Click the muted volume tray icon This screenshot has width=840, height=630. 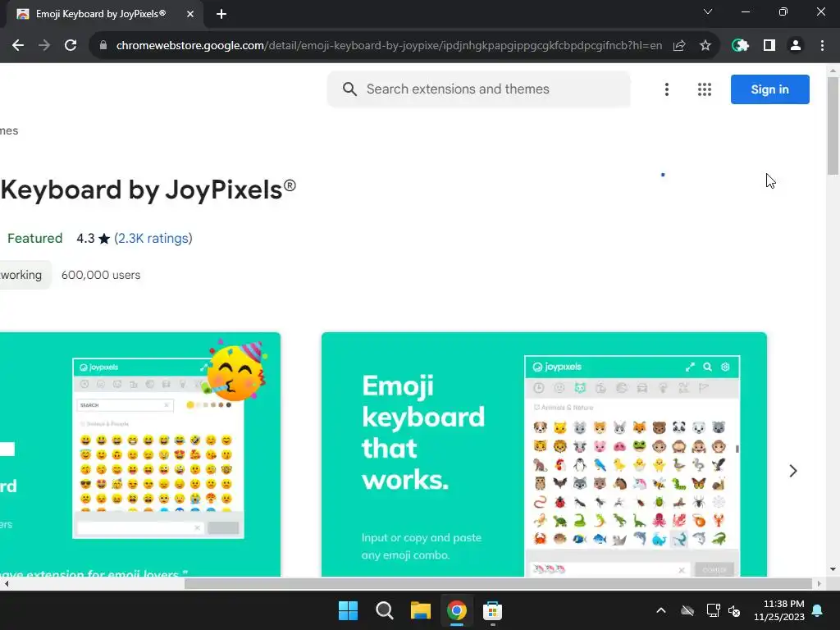[x=734, y=610]
